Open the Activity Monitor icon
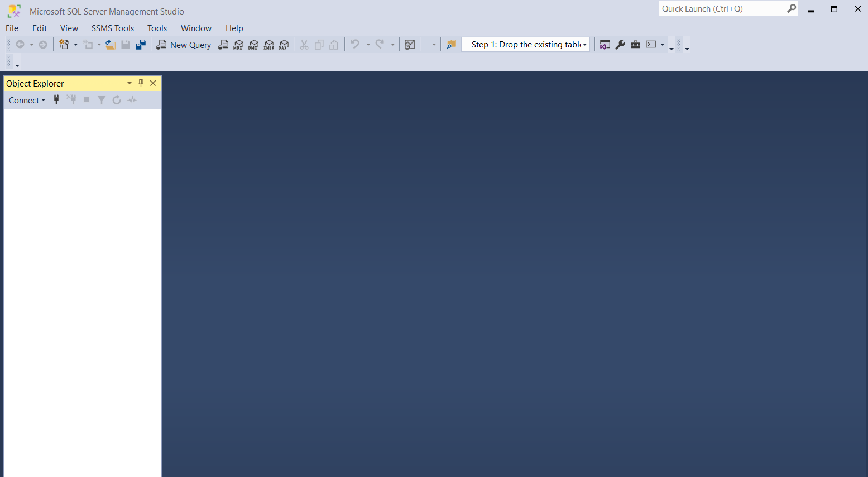The height and width of the screenshot is (477, 868). [410, 45]
